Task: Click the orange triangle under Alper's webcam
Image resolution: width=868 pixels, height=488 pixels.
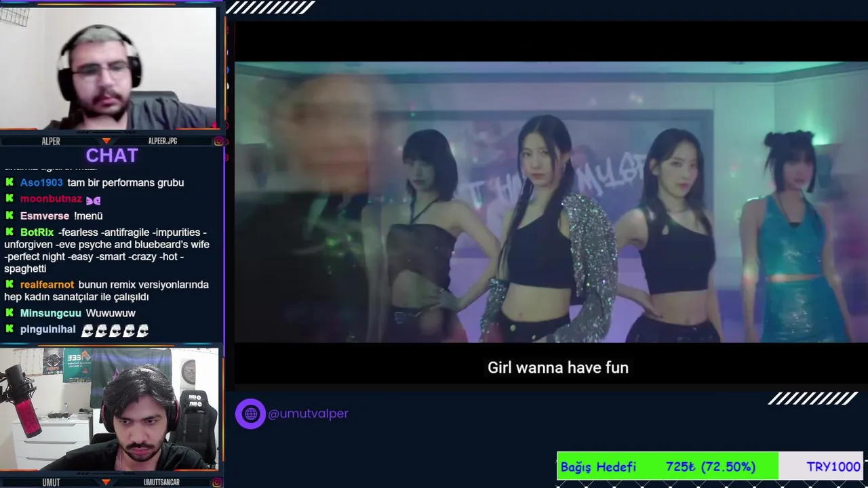Action: pos(106,141)
